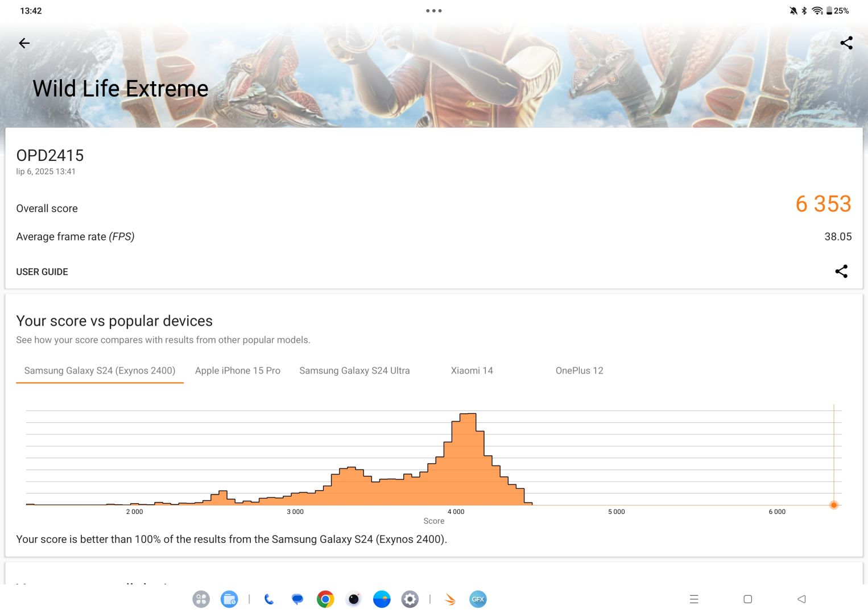This screenshot has height=614, width=868.
Task: Open the 3DMark app icon in the dock
Action: [450, 599]
